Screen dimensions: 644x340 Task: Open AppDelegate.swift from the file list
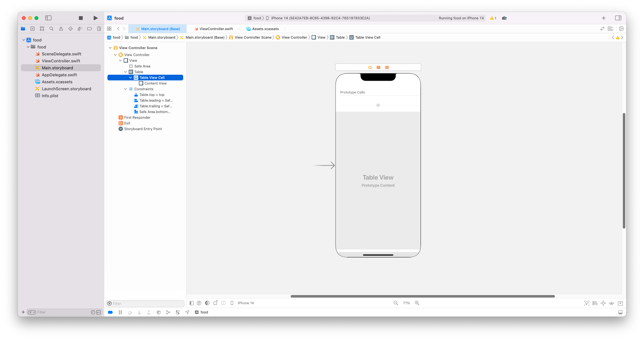click(x=59, y=75)
